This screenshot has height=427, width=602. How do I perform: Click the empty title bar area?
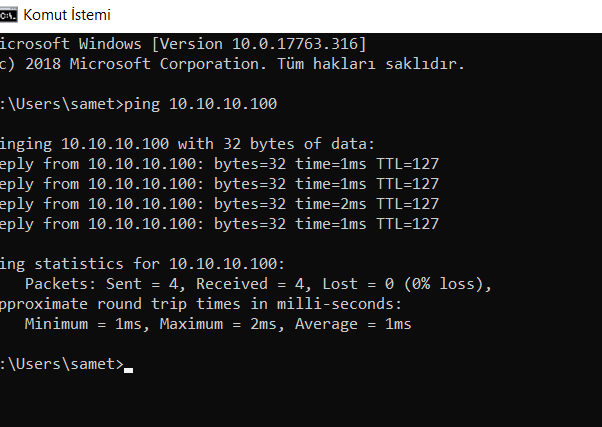pyautogui.click(x=353, y=15)
